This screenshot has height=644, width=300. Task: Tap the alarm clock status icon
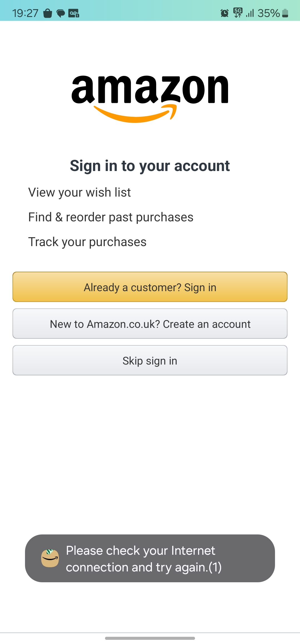click(x=224, y=13)
